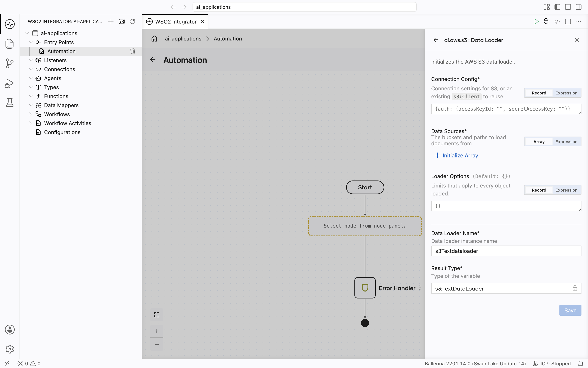588x368 pixels.
Task: Select Automation under Entry Points
Action: (x=81, y=51)
